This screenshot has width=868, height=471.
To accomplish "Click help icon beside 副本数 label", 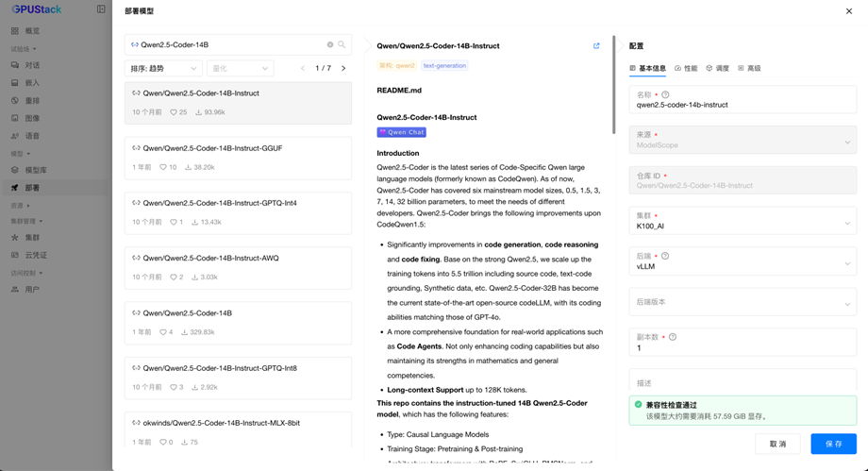I will click(x=673, y=337).
